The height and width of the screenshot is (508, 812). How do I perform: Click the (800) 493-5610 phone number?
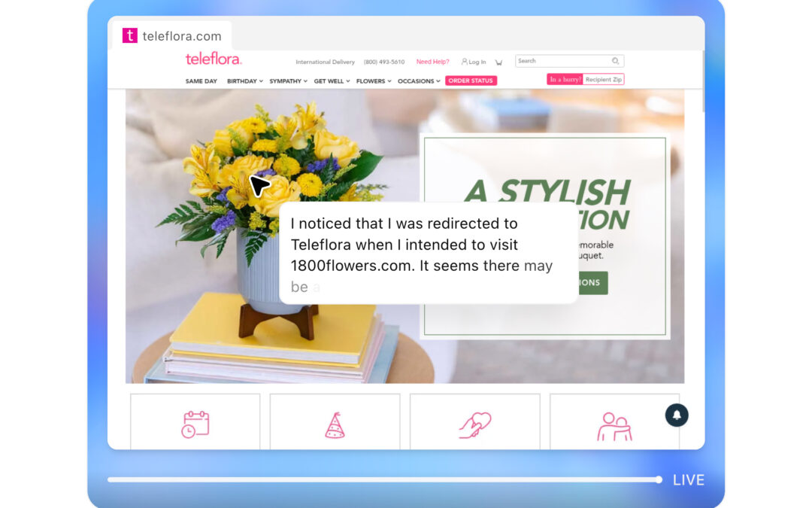click(383, 62)
